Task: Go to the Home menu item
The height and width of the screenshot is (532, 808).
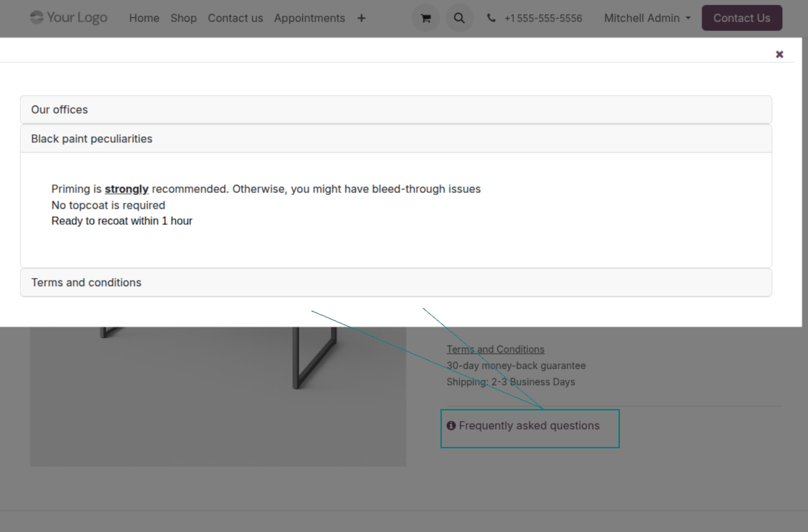Action: tap(144, 19)
